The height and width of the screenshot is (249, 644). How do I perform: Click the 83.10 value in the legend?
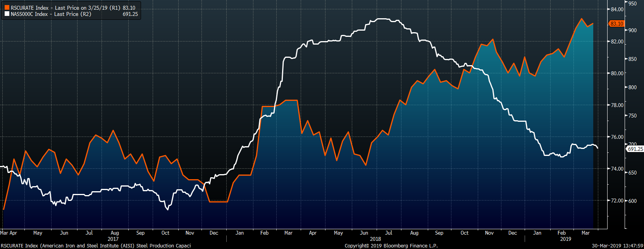point(129,8)
